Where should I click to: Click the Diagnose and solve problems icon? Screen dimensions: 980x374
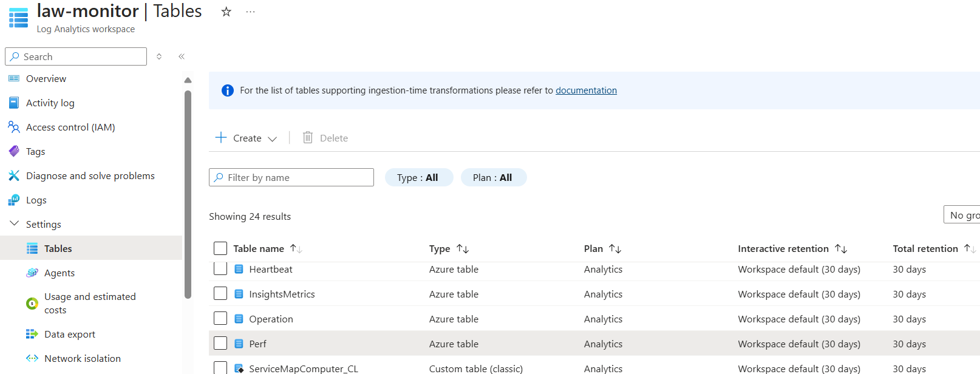(x=14, y=175)
